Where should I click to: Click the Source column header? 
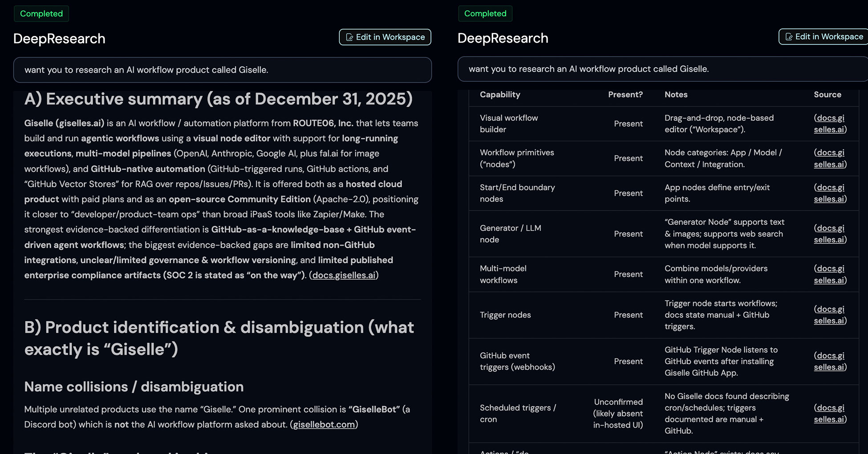tap(827, 95)
